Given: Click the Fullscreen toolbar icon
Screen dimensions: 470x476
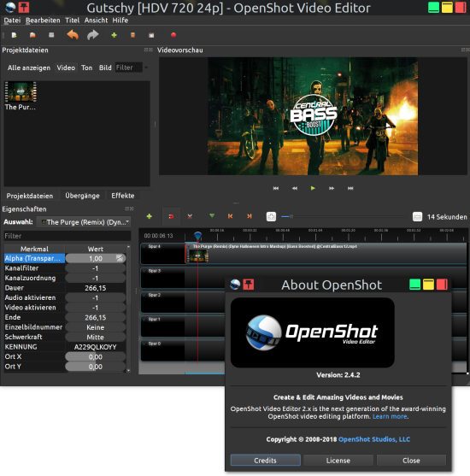Looking at the screenshot, I should (151, 35).
